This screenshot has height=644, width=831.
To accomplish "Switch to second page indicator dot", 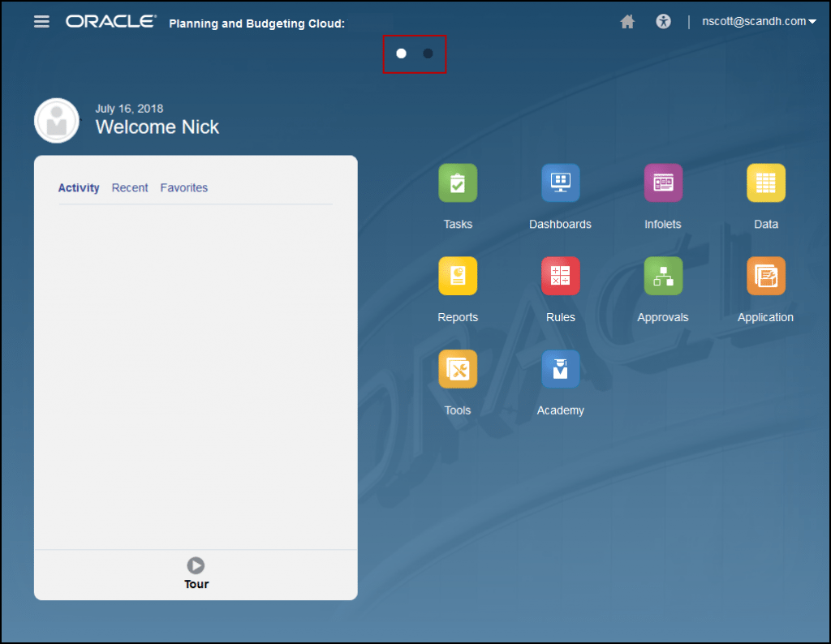I will 428,54.
